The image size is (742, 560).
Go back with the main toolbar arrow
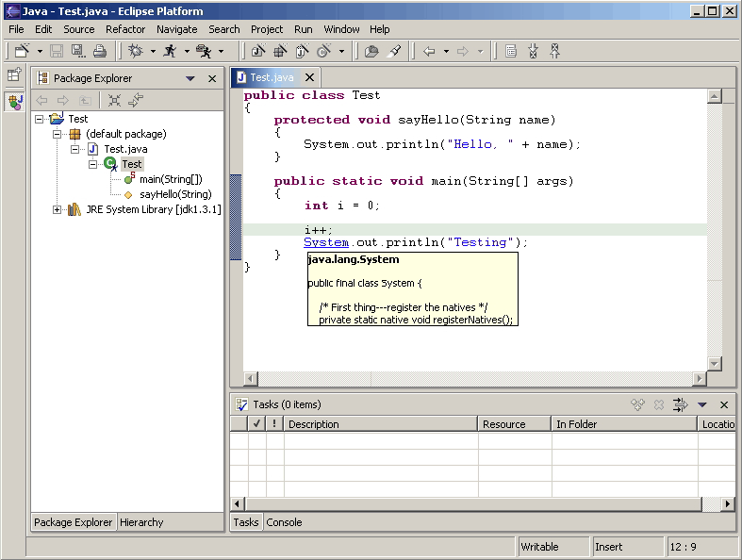click(x=429, y=51)
